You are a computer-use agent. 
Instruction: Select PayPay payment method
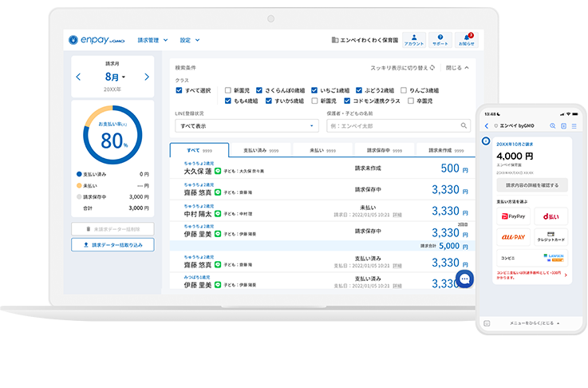tap(513, 216)
